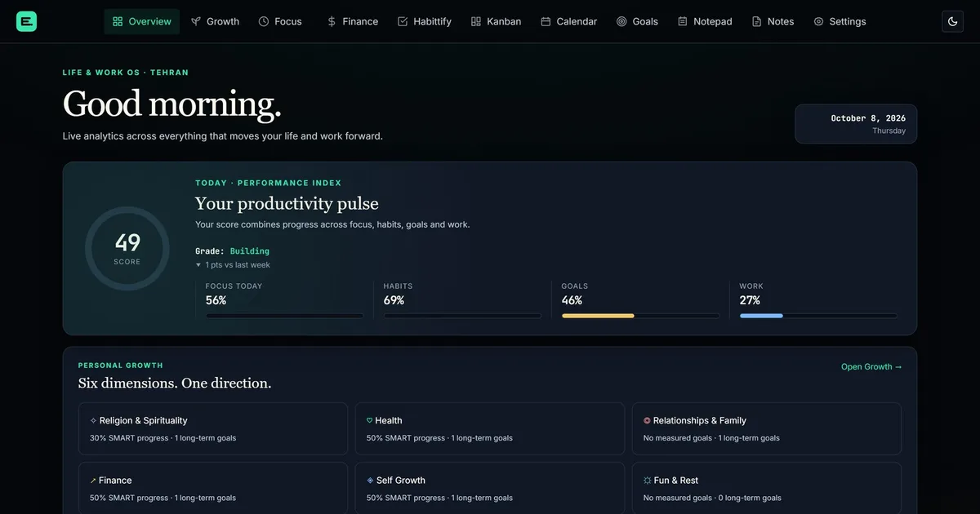Click the Religion & Spirituality icon
Image resolution: width=980 pixels, height=514 pixels.
point(93,421)
